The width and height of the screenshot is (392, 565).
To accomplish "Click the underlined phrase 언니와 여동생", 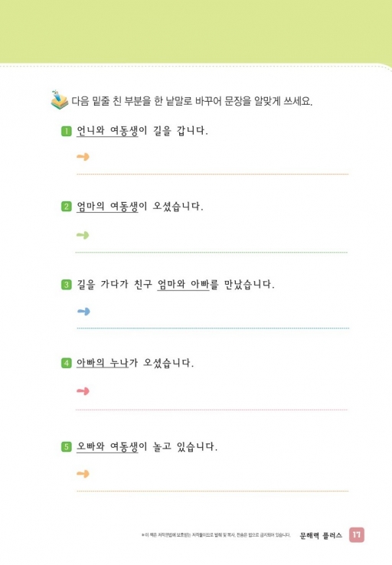I will point(107,131).
